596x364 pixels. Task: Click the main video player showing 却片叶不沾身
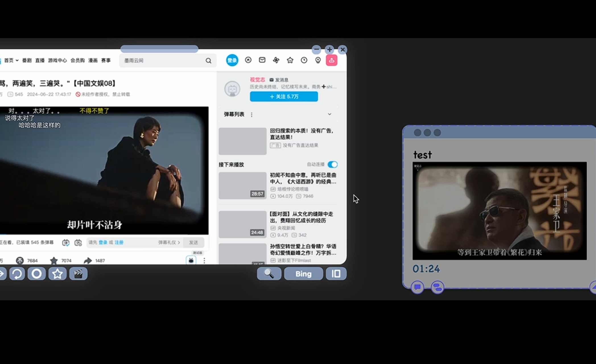tap(104, 171)
